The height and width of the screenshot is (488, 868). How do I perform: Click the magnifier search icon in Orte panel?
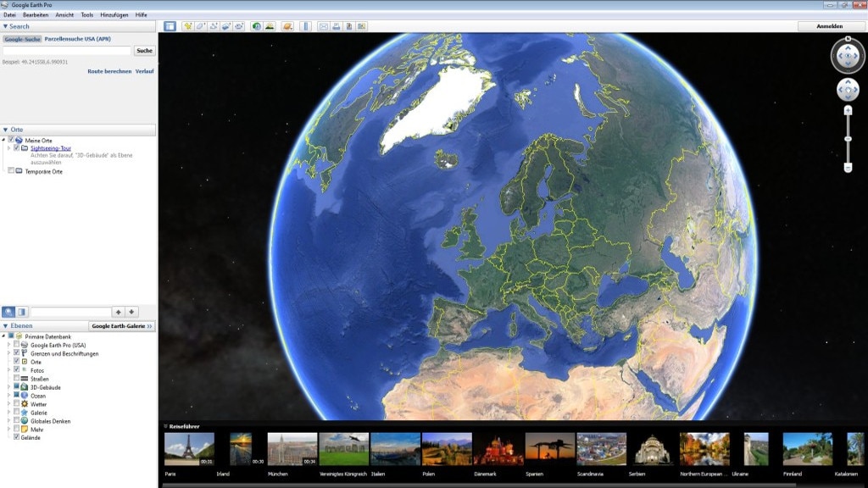coord(8,312)
